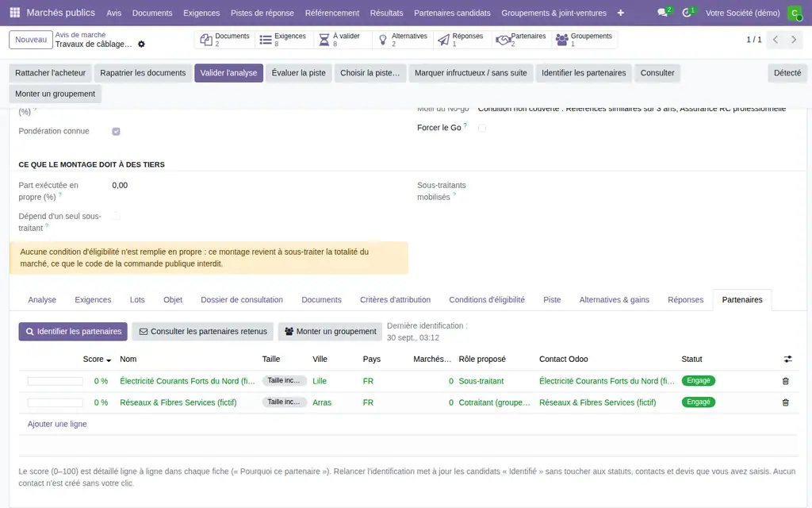Open the user avatar menu
812x508 pixels.
coord(795,13)
